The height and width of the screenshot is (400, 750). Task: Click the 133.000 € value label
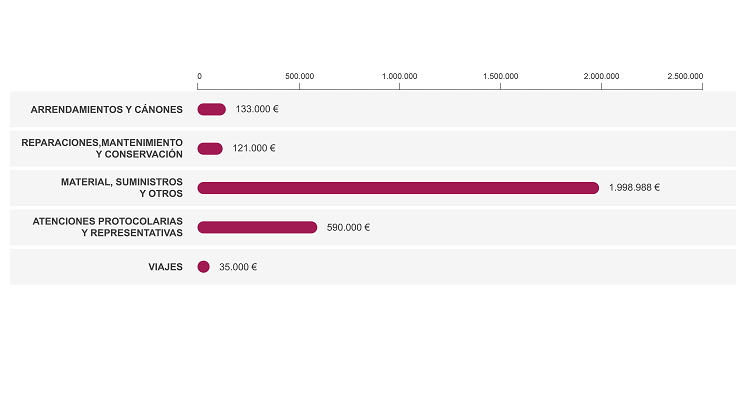[x=257, y=109]
